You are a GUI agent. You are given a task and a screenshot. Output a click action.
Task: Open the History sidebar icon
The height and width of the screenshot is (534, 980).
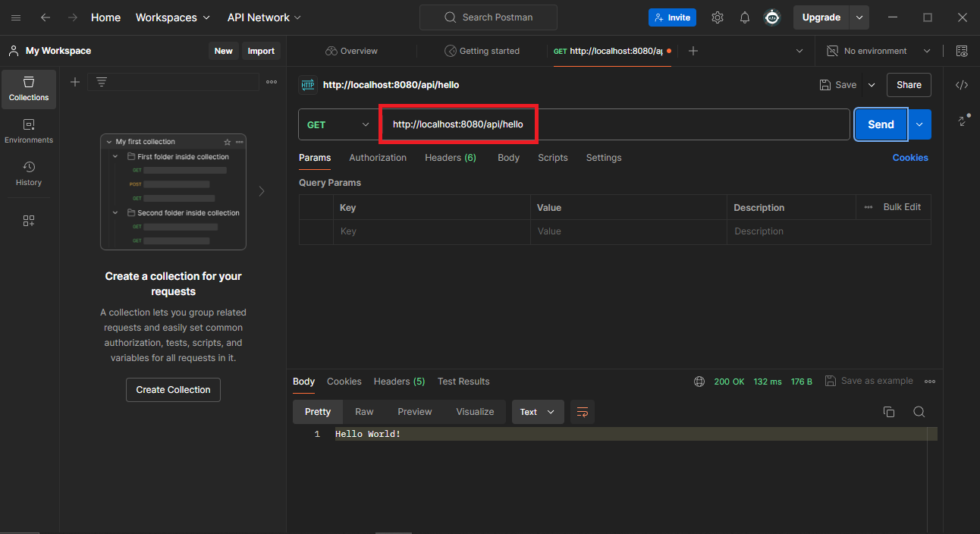[29, 174]
